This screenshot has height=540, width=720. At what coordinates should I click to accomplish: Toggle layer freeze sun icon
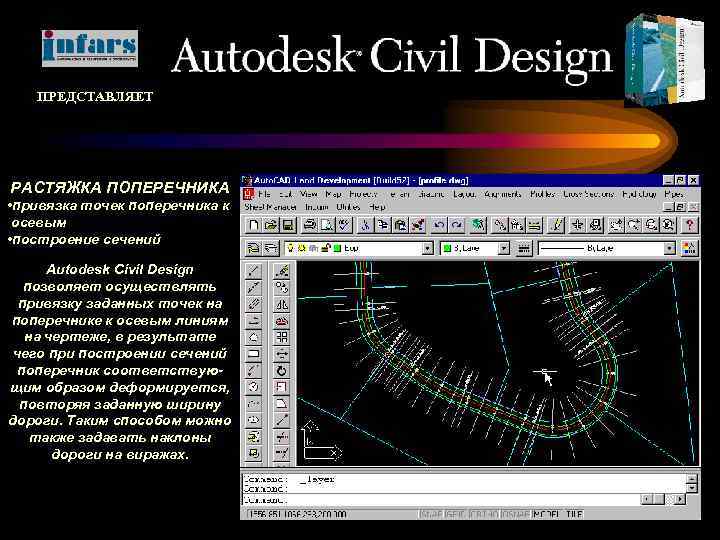click(x=302, y=248)
